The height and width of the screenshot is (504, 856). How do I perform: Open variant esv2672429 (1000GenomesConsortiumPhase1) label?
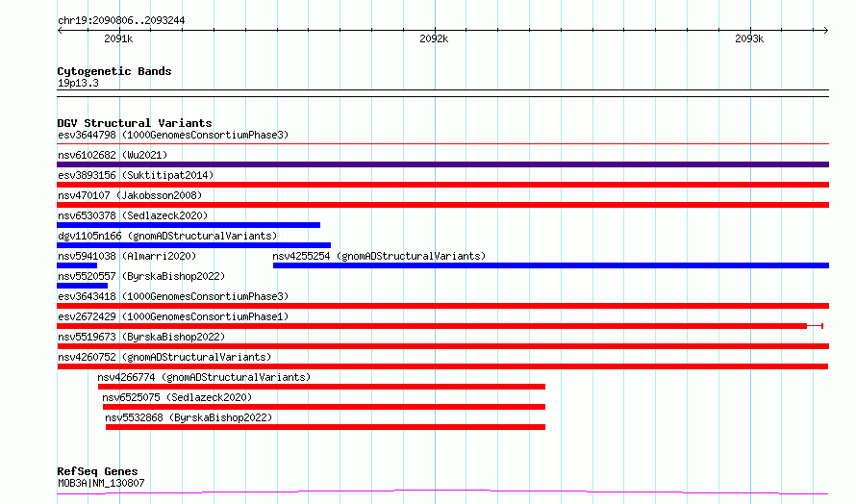pos(173,316)
